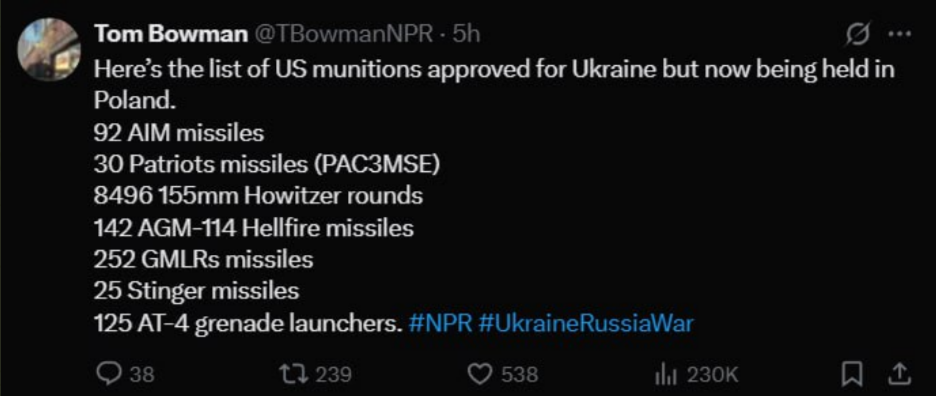The height and width of the screenshot is (396, 936).
Task: Click the Grok slashed-circle icon
Action: [858, 36]
